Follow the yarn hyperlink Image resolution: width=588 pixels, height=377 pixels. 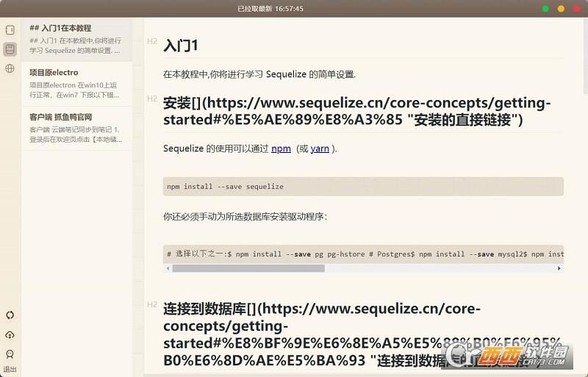[320, 148]
